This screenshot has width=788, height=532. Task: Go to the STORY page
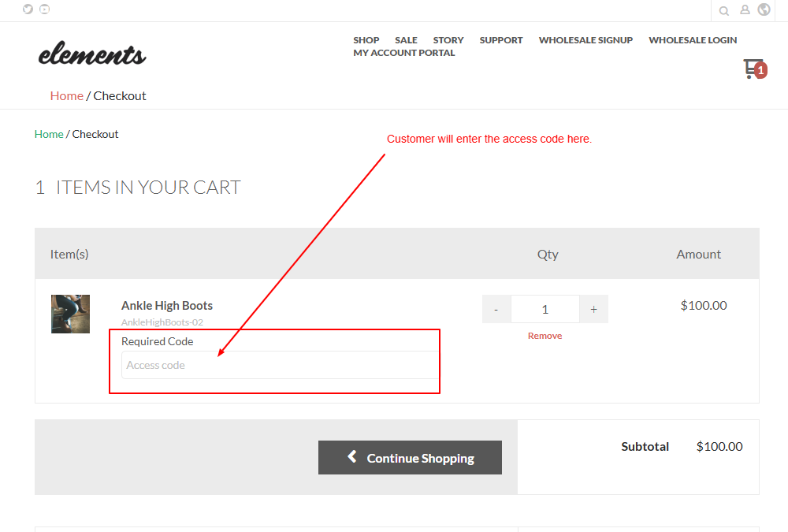pyautogui.click(x=448, y=40)
